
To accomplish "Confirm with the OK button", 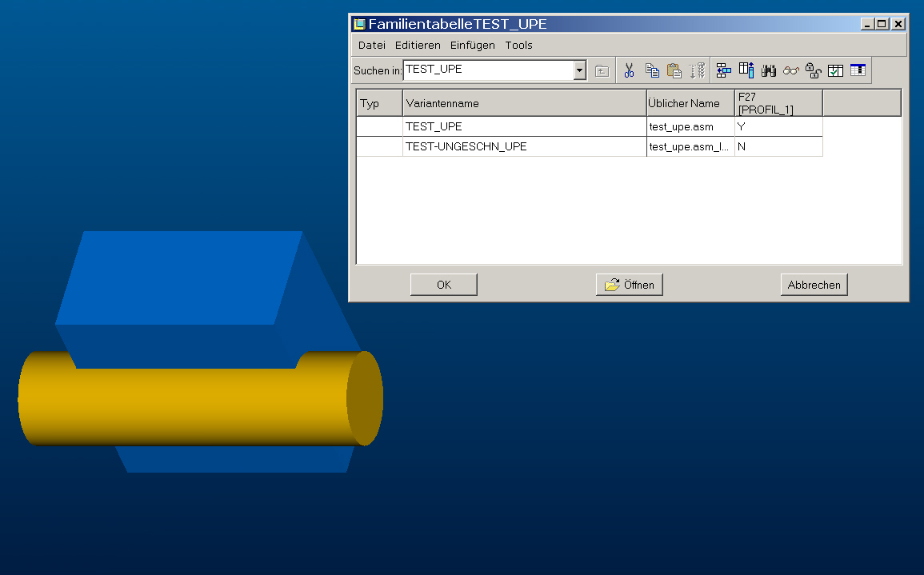I will [x=444, y=285].
